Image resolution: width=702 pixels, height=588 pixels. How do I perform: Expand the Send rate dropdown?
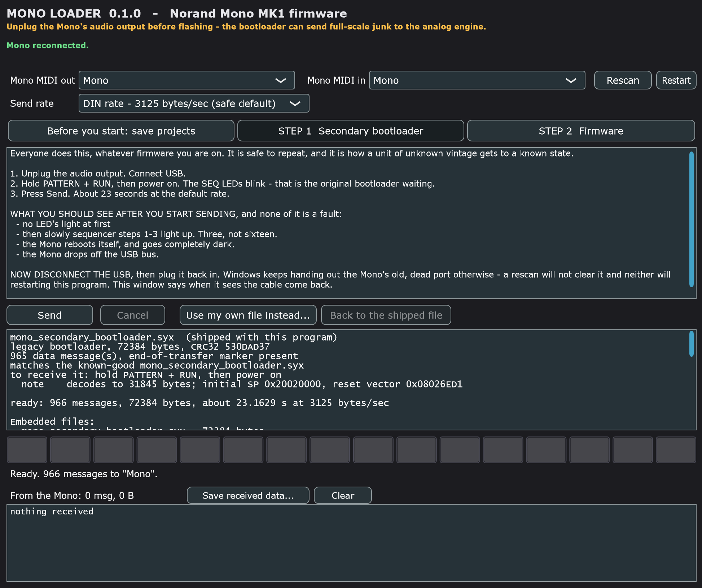[194, 103]
